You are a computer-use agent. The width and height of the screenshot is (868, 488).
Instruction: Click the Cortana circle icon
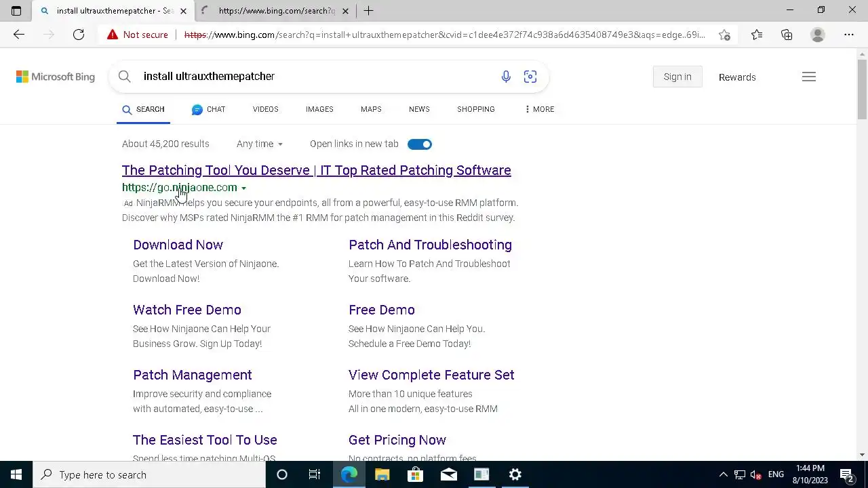tap(282, 474)
